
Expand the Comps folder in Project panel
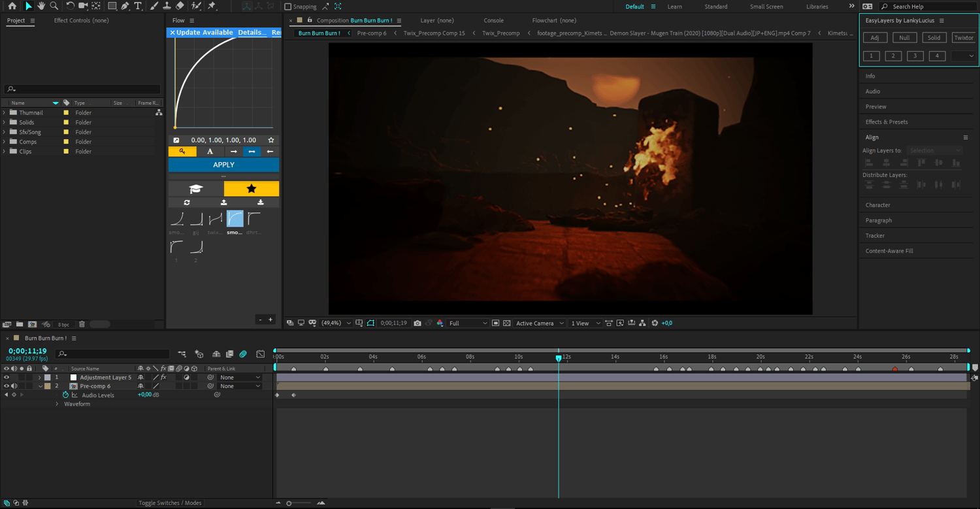tap(5, 142)
